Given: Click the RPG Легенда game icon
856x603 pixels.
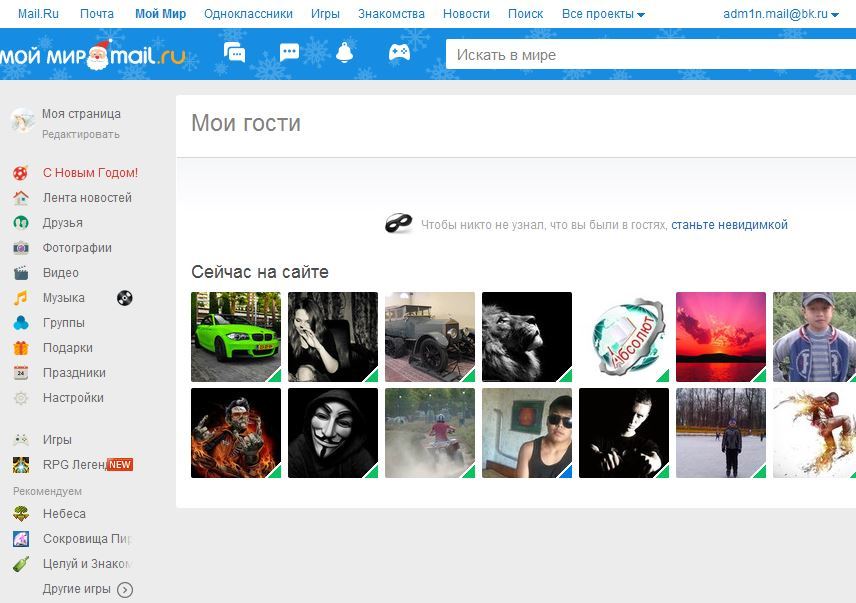Looking at the screenshot, I should 21,464.
